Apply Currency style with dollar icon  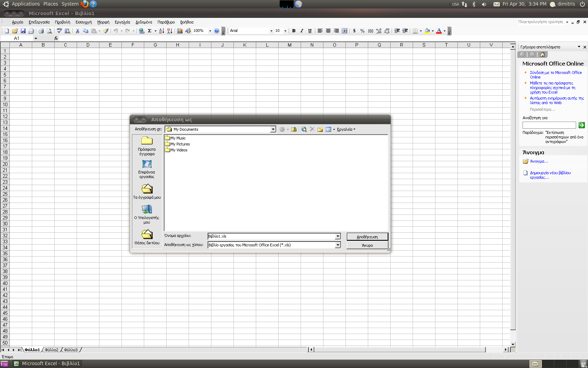point(354,31)
